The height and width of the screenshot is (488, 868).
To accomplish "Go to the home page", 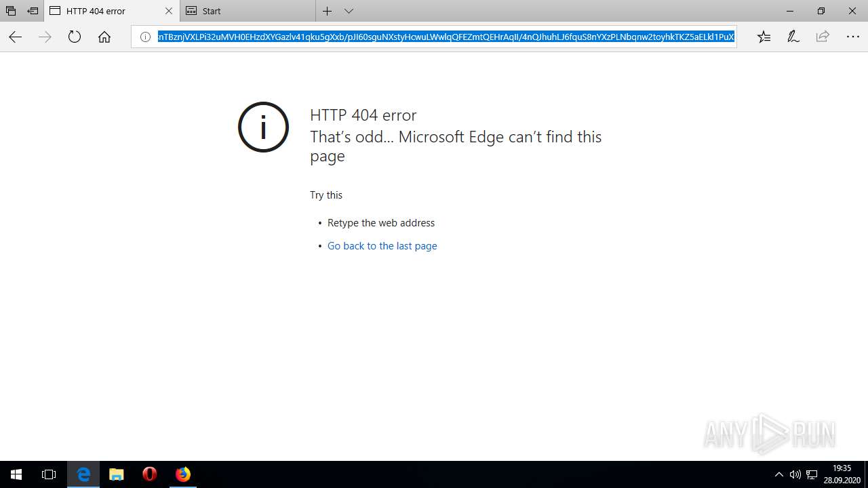I will (104, 37).
